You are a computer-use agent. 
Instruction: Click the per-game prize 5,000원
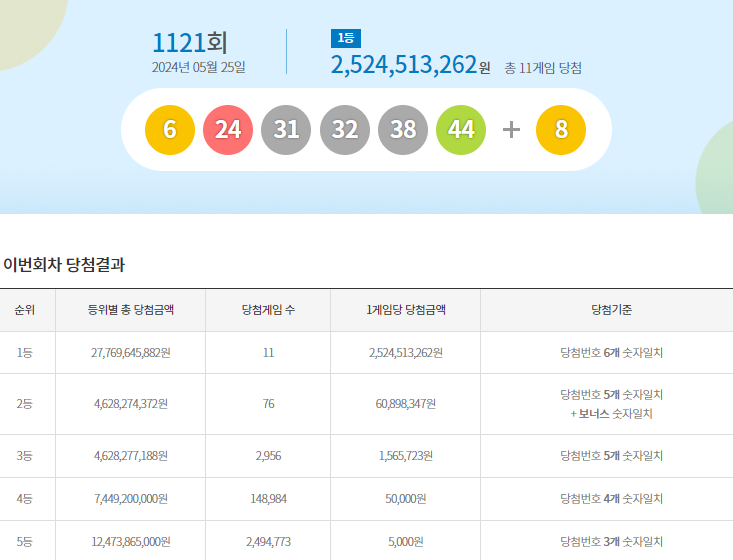pyautogui.click(x=406, y=542)
